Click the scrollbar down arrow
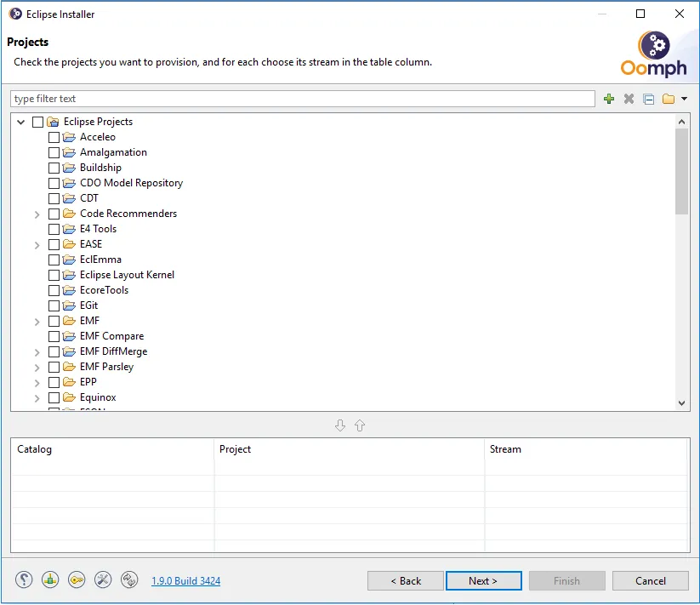This screenshot has height=605, width=700. (x=681, y=402)
